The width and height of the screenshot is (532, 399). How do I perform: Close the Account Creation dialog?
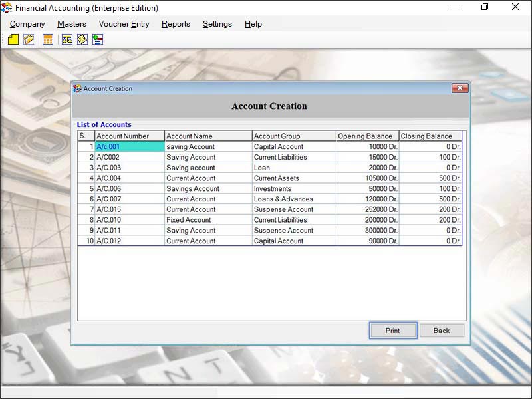pos(460,88)
